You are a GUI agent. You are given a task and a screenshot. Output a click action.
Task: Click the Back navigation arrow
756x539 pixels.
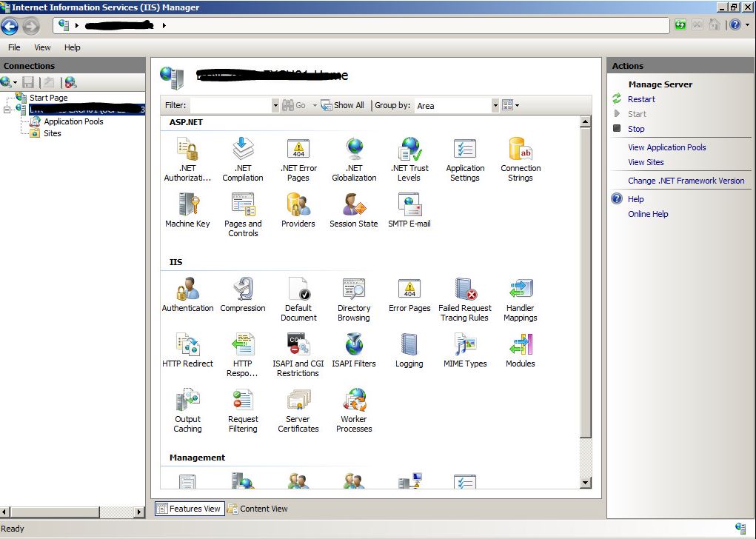10,26
